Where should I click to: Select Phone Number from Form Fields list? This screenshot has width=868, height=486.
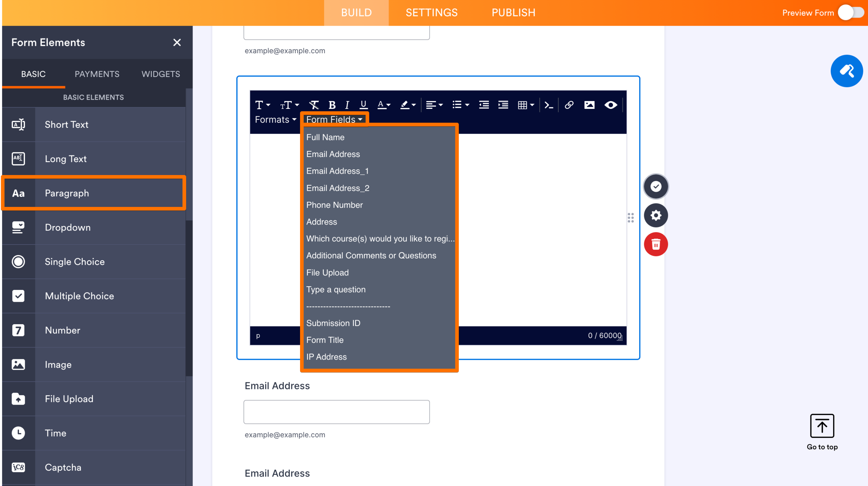pyautogui.click(x=334, y=205)
